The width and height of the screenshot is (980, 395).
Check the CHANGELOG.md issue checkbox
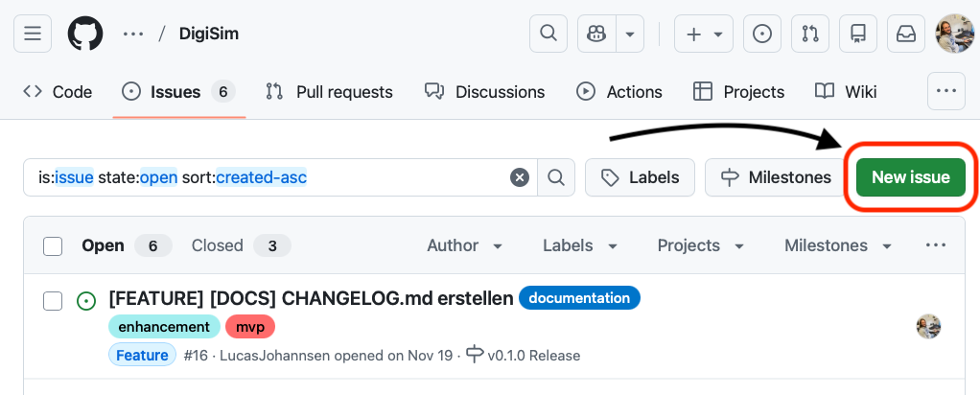(53, 301)
